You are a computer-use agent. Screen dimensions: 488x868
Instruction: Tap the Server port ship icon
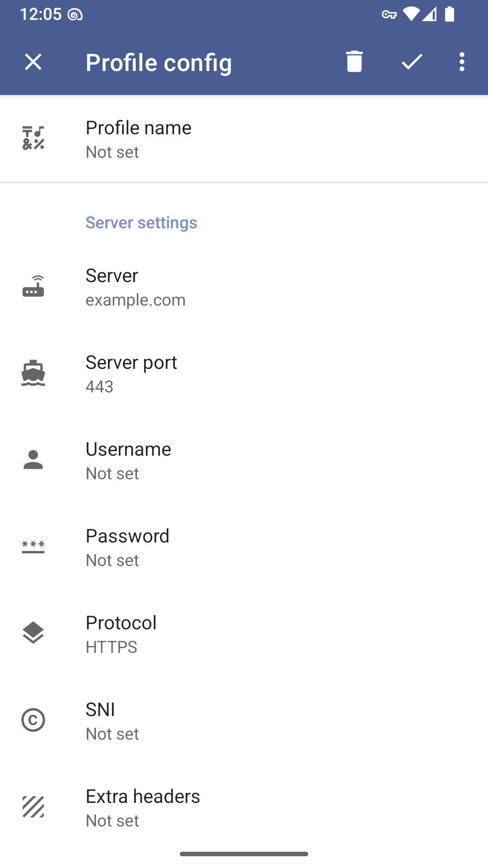click(x=33, y=373)
